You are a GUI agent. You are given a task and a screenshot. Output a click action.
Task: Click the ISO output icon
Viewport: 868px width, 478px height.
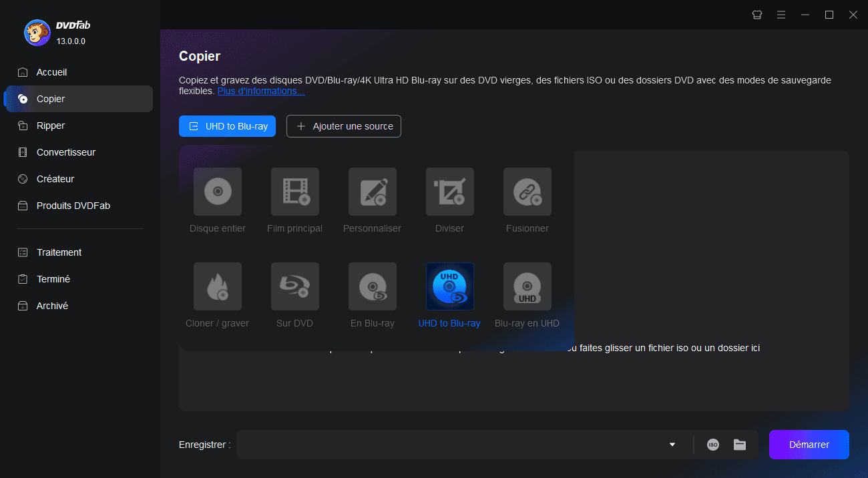[713, 445]
